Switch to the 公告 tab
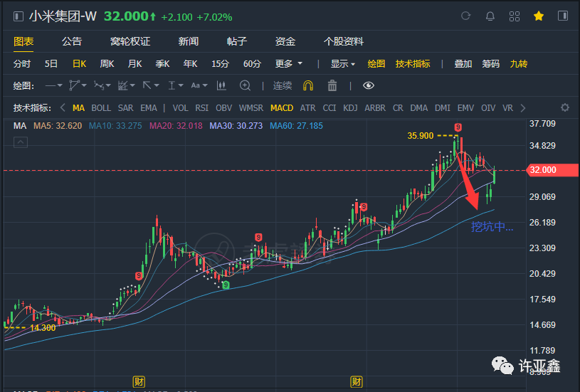 click(x=71, y=41)
